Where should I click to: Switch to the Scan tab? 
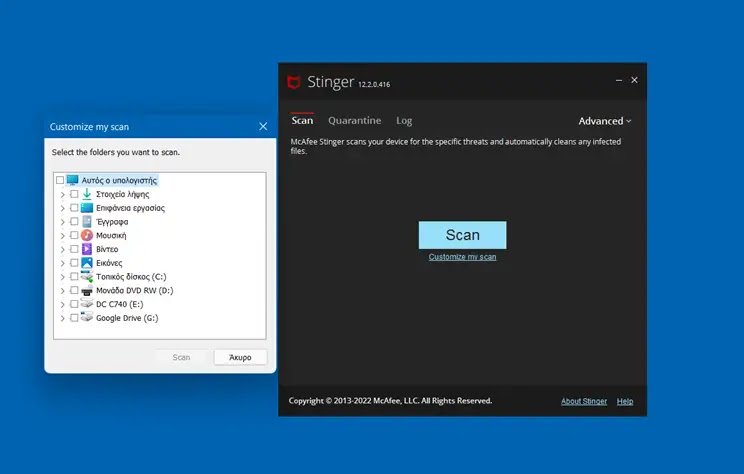pos(302,121)
